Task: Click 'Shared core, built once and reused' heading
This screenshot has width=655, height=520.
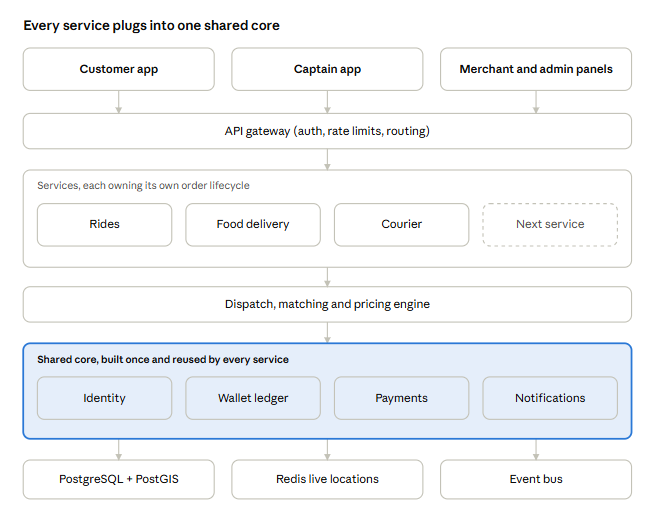Action: pyautogui.click(x=163, y=360)
